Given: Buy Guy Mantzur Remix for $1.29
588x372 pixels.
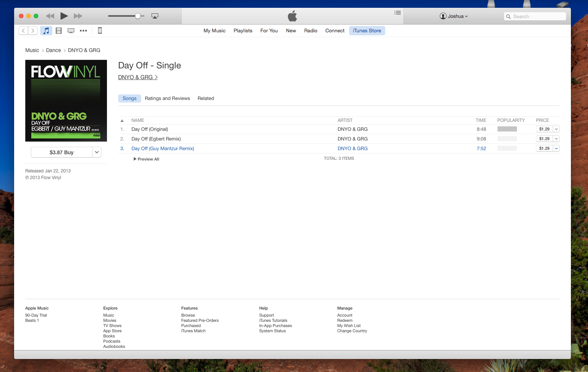Looking at the screenshot, I should point(545,149).
